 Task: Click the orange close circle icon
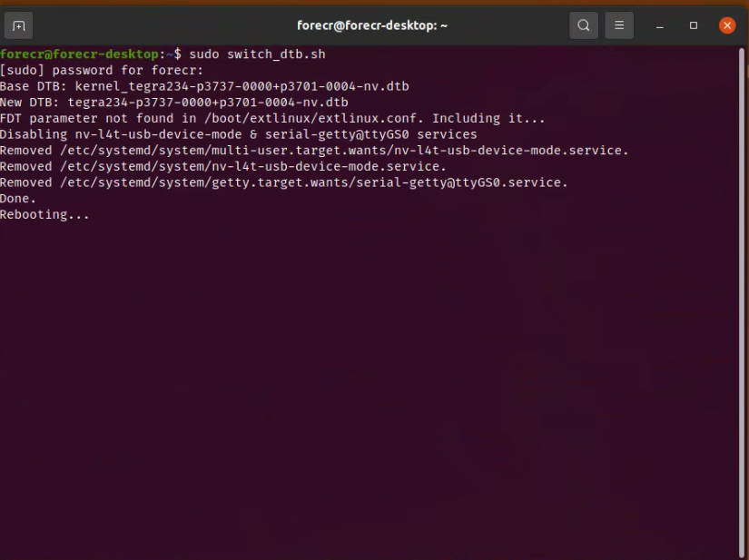coord(726,25)
